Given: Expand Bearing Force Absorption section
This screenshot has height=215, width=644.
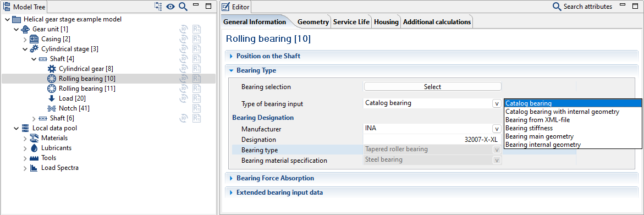Looking at the screenshot, I should [x=231, y=179].
